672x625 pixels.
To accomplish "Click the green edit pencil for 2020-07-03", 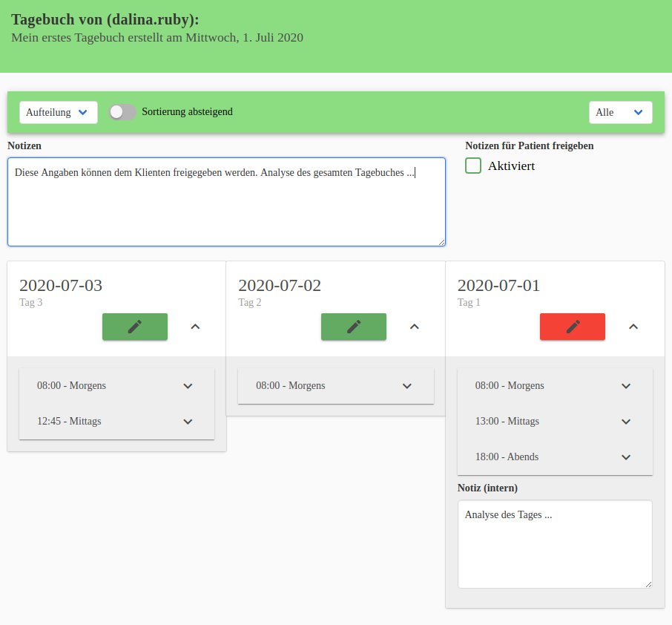I will click(134, 327).
